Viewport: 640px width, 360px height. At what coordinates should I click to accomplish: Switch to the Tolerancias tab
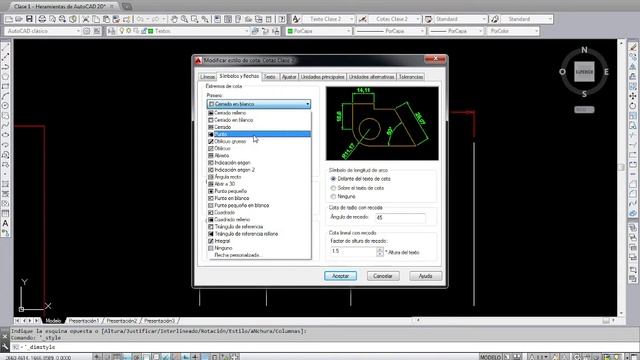411,77
